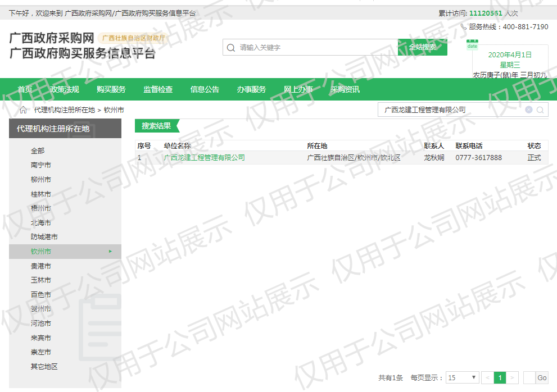Click the 广西政府采购网 site title

click(52, 38)
